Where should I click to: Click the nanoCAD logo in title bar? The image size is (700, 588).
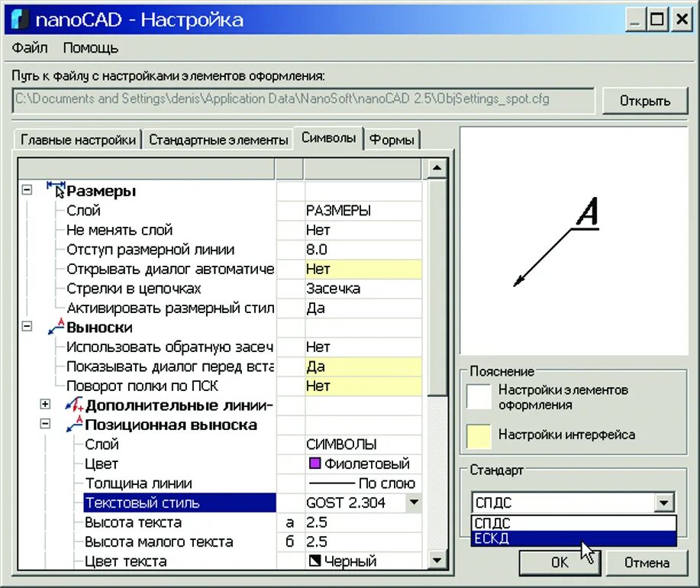coord(20,19)
